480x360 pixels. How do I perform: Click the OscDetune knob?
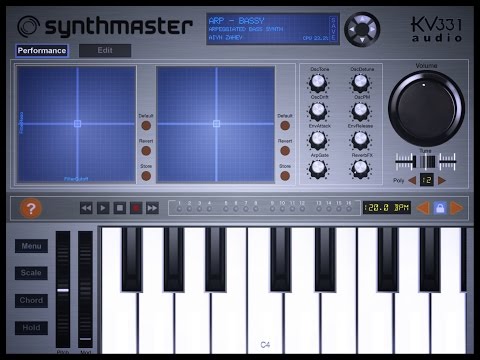(x=361, y=82)
